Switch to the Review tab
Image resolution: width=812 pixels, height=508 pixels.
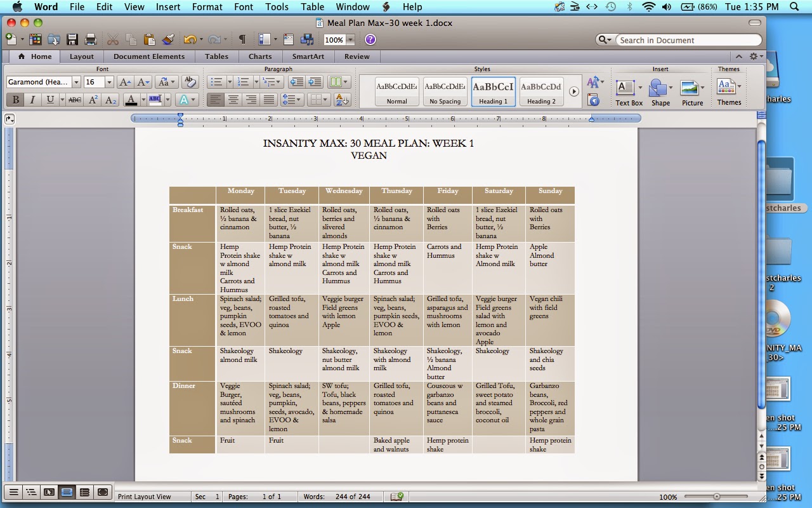[357, 57]
